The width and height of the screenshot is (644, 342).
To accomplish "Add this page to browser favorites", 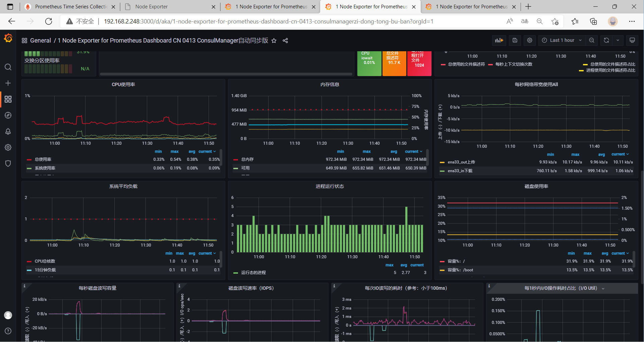I will (x=555, y=21).
